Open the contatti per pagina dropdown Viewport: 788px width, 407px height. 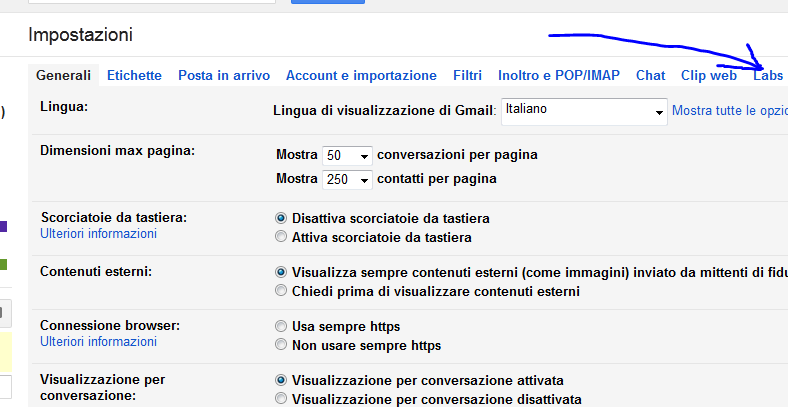(x=347, y=180)
